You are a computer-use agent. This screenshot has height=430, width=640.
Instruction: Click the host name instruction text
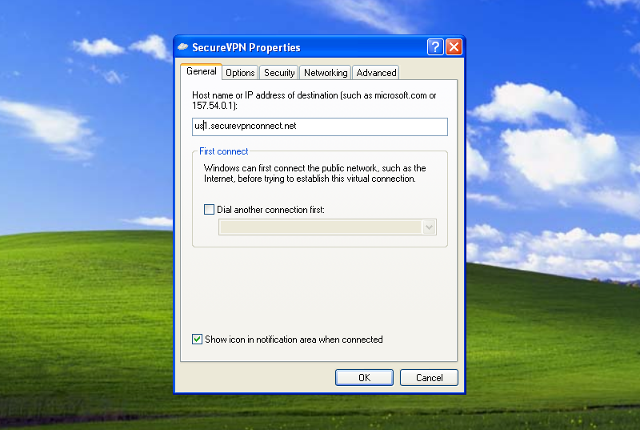(314, 100)
